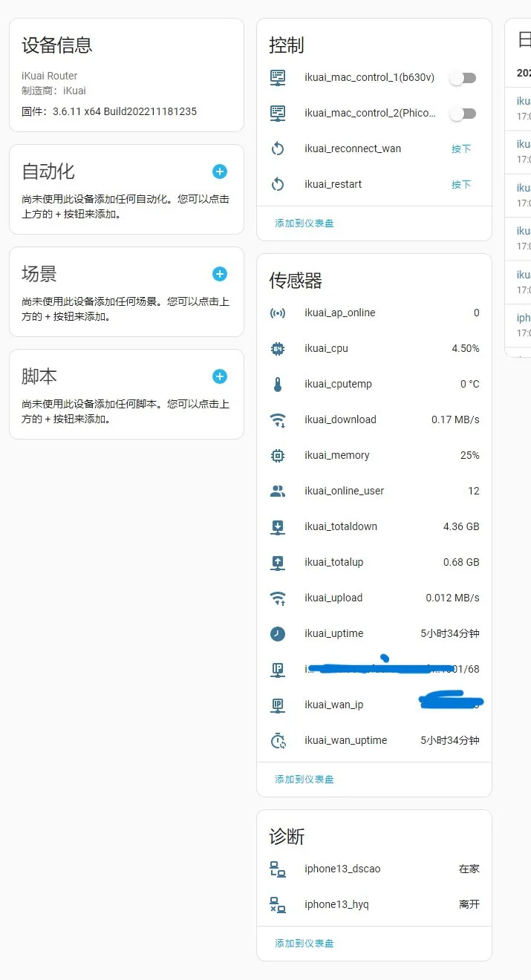Click 添加到仪表盘 in the 控制 card
Image resolution: width=531 pixels, height=980 pixels.
click(x=304, y=223)
